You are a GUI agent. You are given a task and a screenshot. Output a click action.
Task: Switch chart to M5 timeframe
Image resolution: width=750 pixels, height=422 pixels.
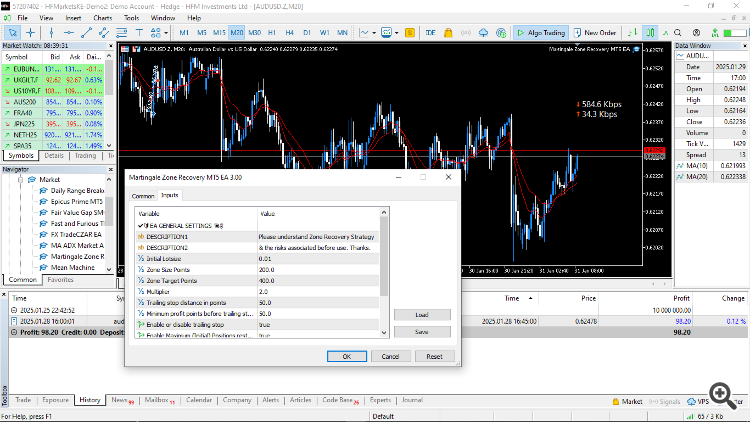pos(202,33)
